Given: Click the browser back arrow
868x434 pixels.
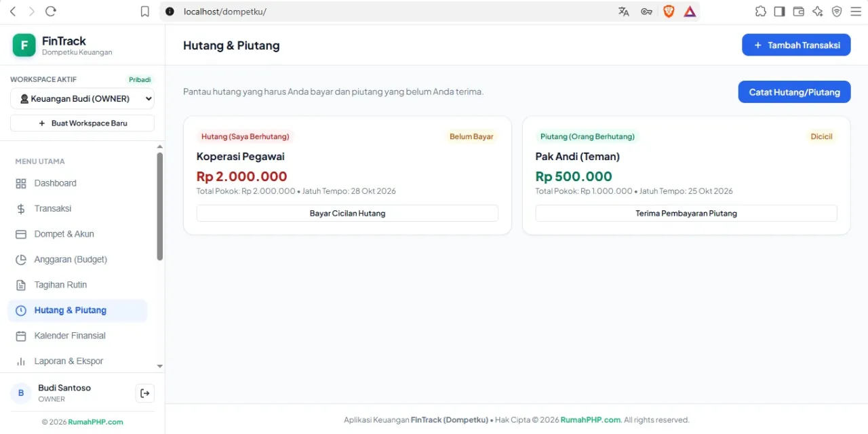Looking at the screenshot, I should coord(13,12).
